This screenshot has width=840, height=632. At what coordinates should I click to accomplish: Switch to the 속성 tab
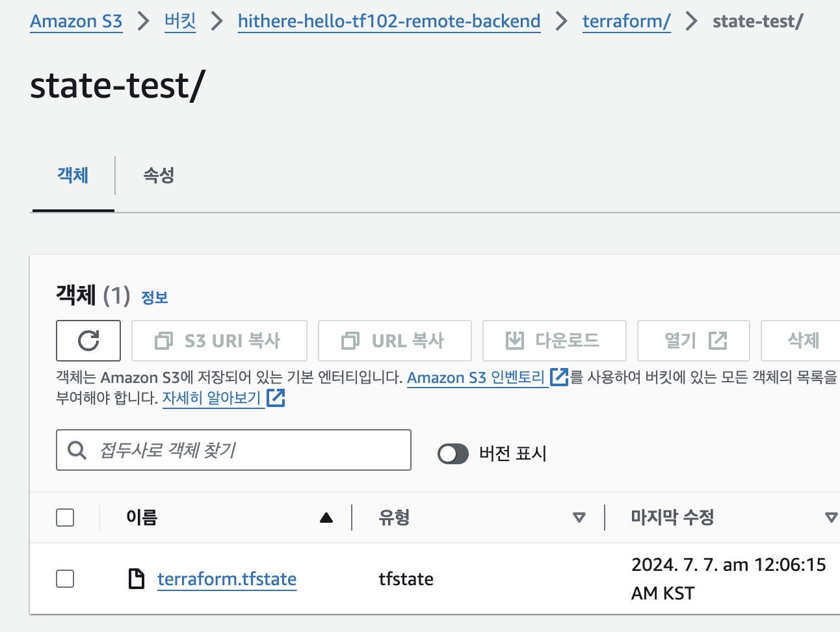pos(159,175)
